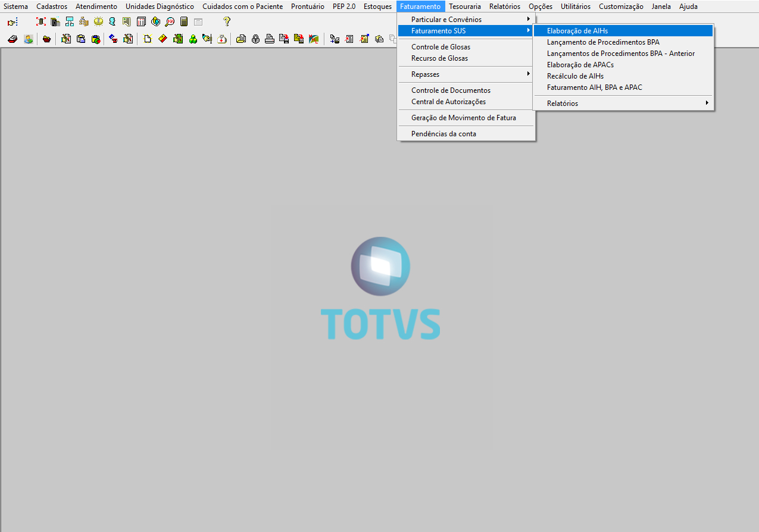Open the calculator icon
Screen dimensions: 759x532
tap(184, 22)
